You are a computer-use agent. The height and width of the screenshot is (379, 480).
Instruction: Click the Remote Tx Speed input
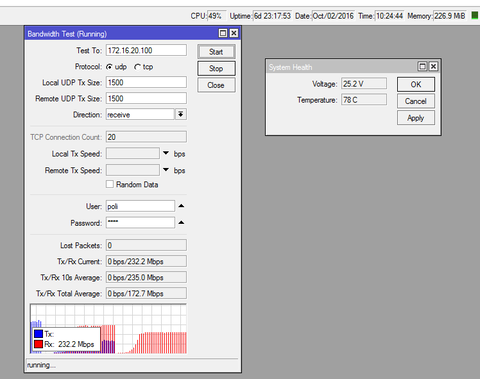coord(133,170)
